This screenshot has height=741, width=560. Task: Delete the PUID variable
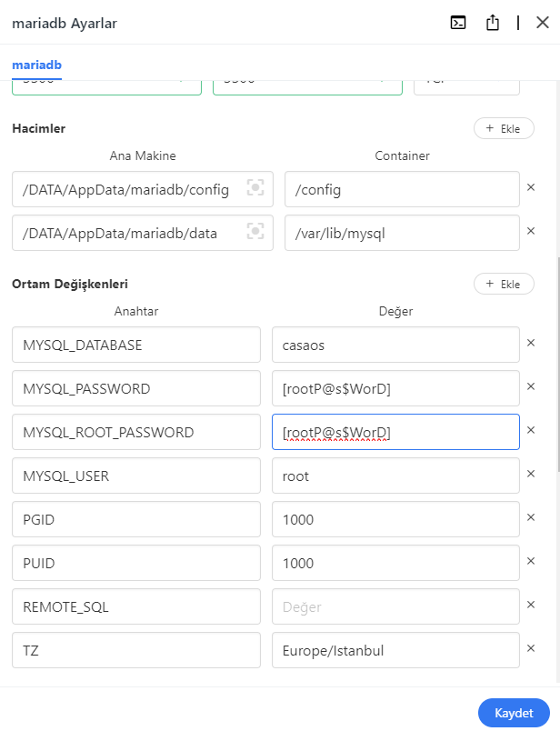pyautogui.click(x=531, y=561)
